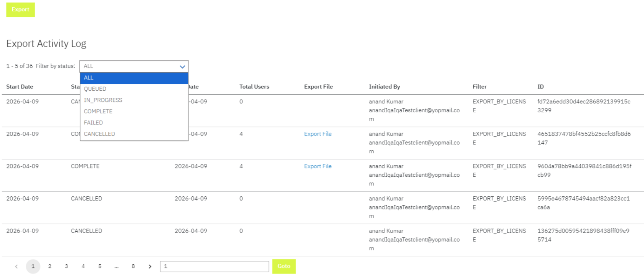Go to next page arrow

[150, 266]
